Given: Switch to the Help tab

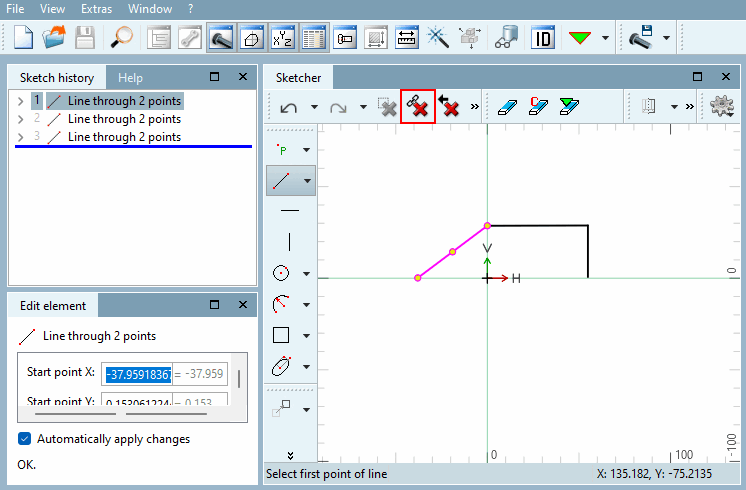Looking at the screenshot, I should coord(130,78).
